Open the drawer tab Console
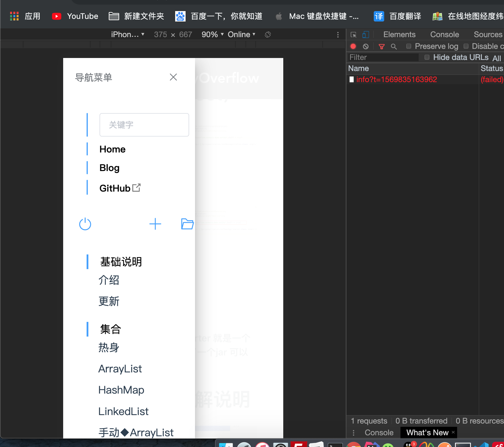The height and width of the screenshot is (447, 504). point(379,432)
